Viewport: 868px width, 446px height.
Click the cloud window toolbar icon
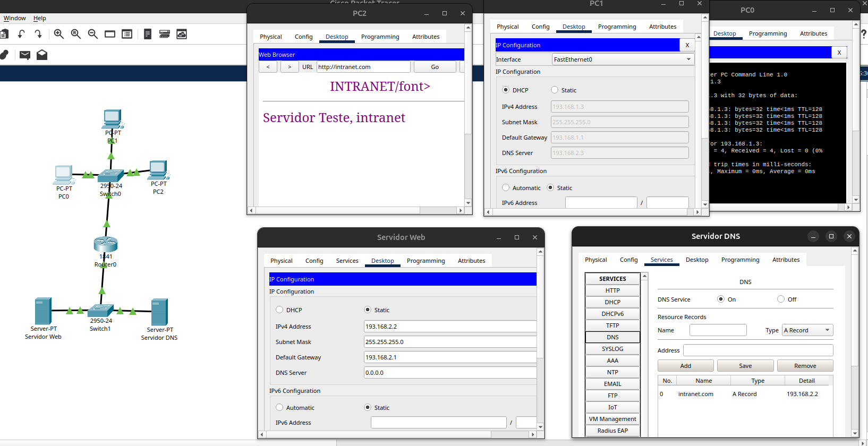[182, 34]
